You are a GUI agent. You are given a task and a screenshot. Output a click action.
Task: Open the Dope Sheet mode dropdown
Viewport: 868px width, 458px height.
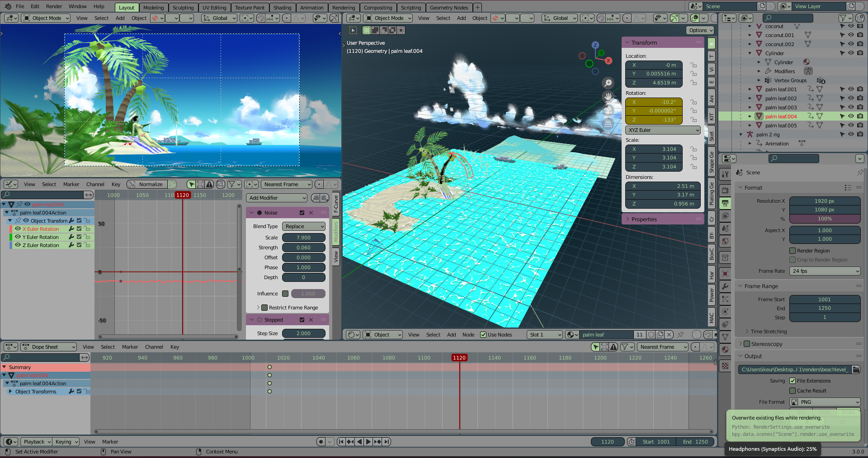click(49, 347)
